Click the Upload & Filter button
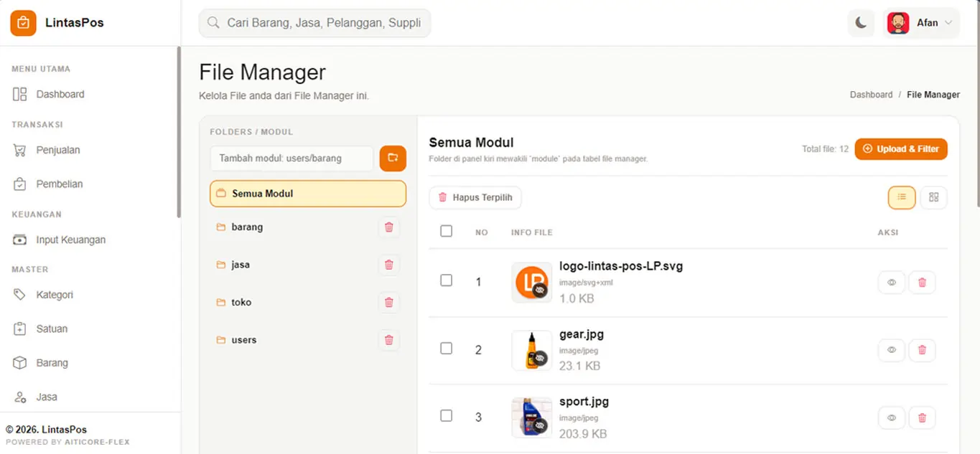 click(900, 149)
